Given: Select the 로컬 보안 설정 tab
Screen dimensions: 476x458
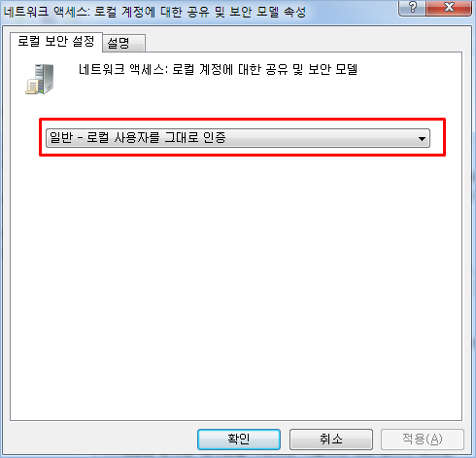Looking at the screenshot, I should point(56,42).
